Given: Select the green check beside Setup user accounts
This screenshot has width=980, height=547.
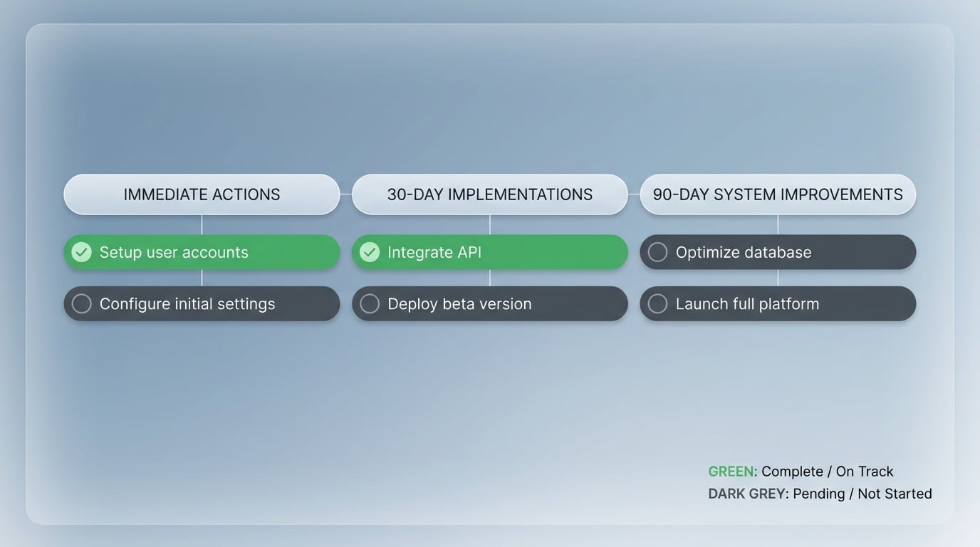Looking at the screenshot, I should point(80,251).
